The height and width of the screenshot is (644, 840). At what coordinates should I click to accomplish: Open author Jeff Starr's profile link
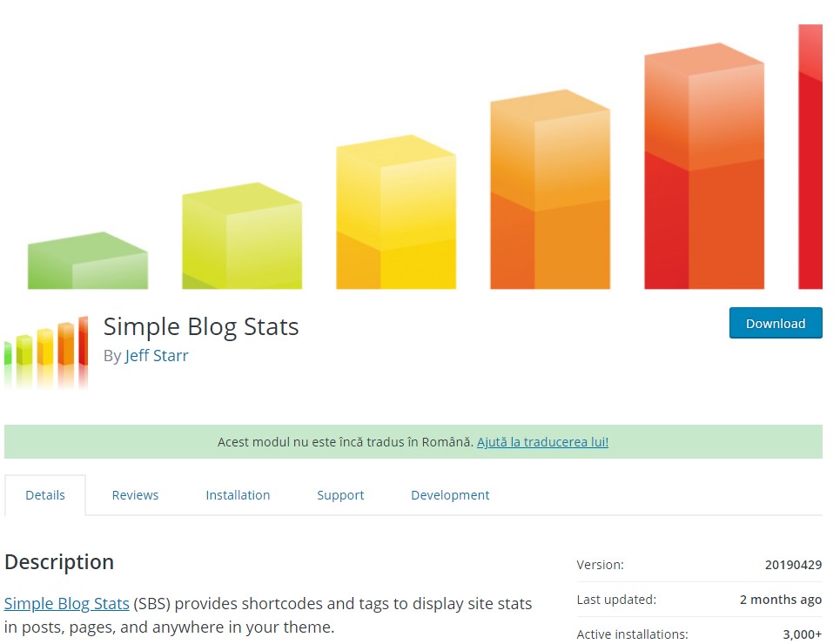pos(157,355)
